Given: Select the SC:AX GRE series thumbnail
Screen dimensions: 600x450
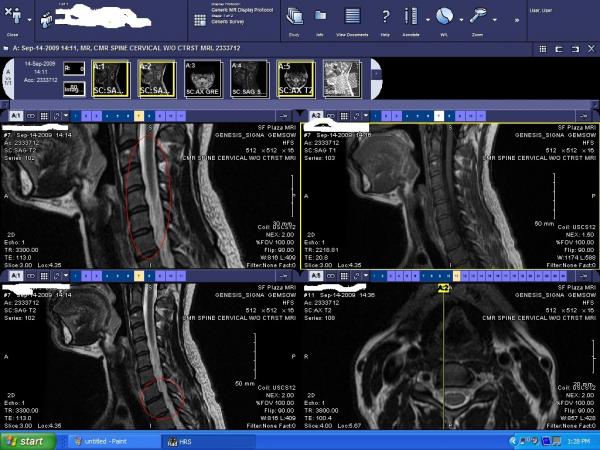Looking at the screenshot, I should pos(203,78).
